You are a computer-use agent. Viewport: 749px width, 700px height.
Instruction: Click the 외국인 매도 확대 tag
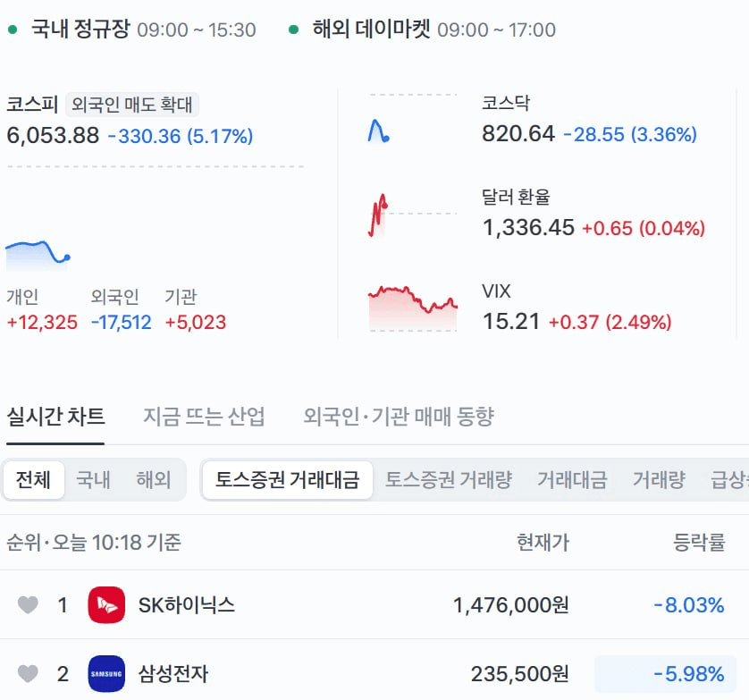pos(132,105)
